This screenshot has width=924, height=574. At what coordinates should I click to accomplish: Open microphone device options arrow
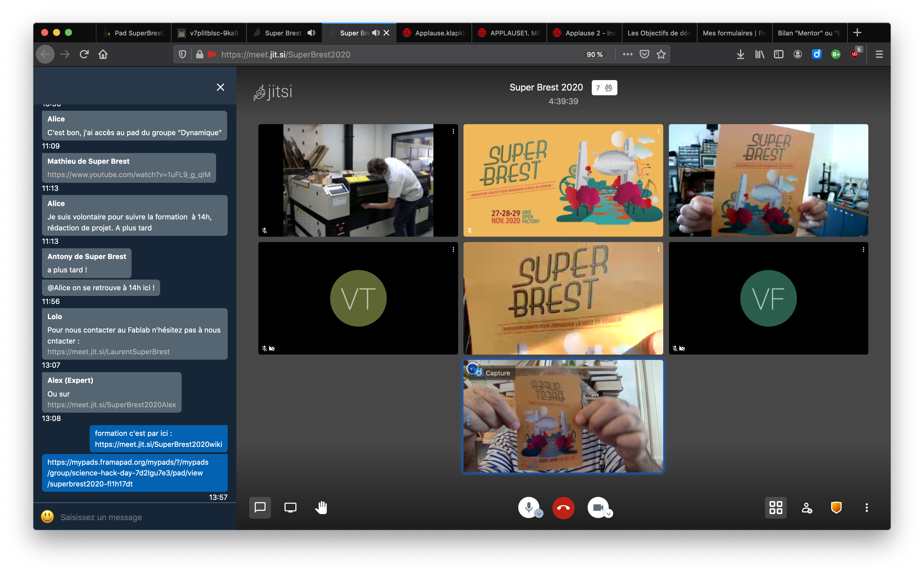click(x=539, y=514)
